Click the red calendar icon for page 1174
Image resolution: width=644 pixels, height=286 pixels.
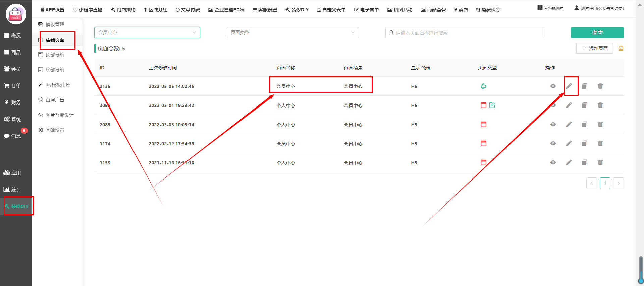tap(483, 143)
